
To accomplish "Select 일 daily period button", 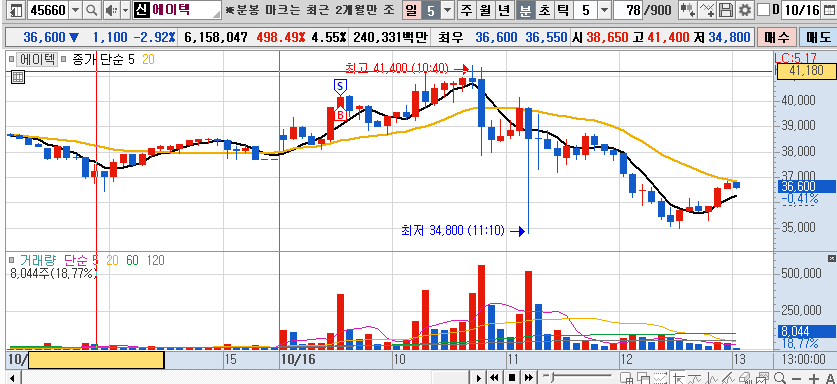I will point(411,10).
